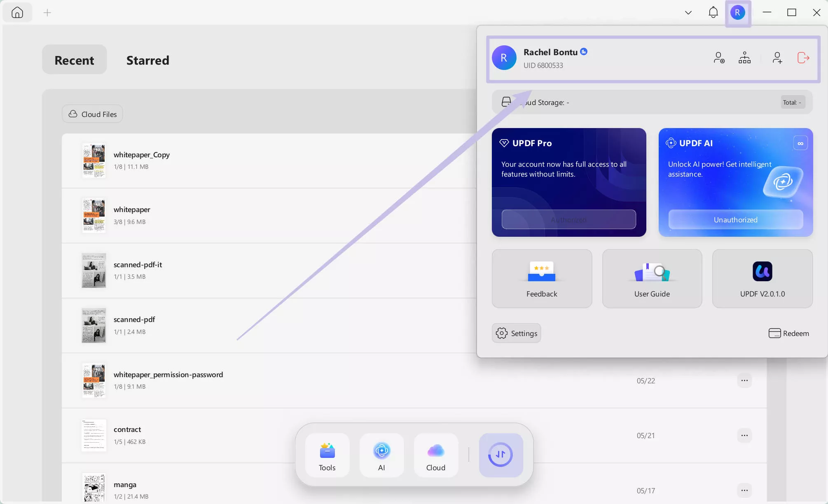The height and width of the screenshot is (504, 828).
Task: Open Settings in account panel
Action: [516, 333]
